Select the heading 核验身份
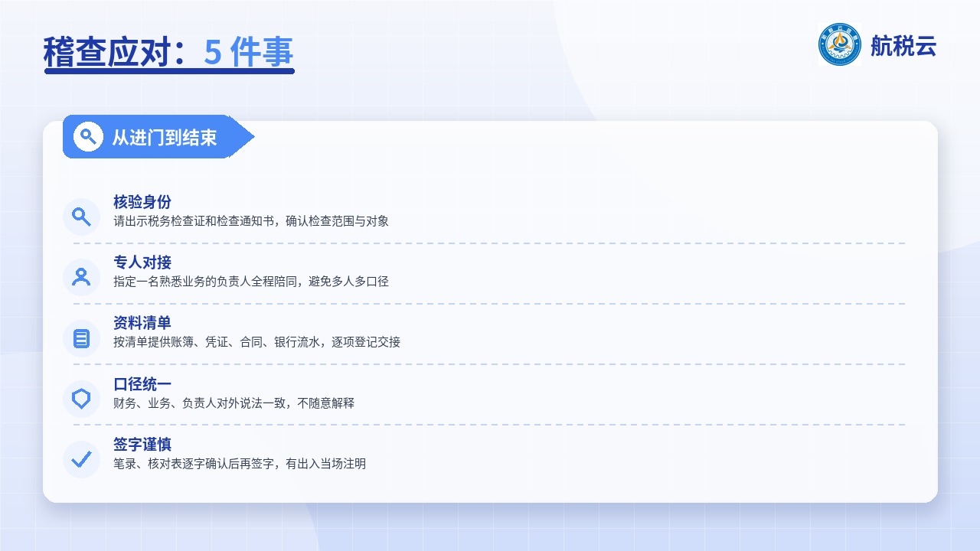Screen dimensions: 980x551 pos(142,202)
